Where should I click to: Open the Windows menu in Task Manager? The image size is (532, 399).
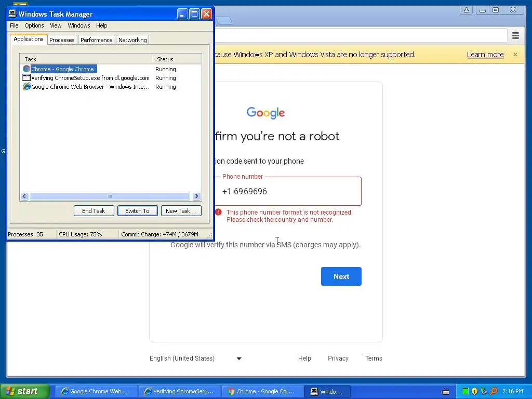pos(79,25)
